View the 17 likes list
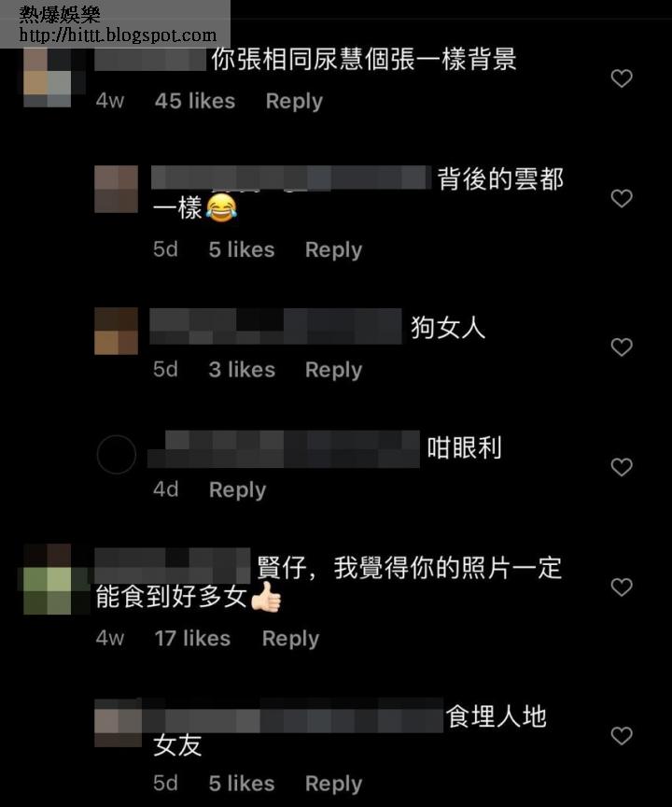 (x=192, y=639)
